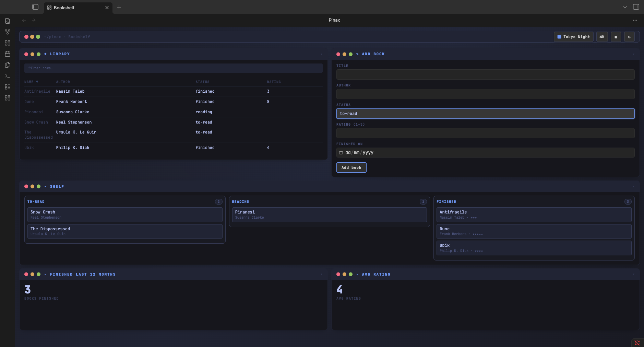This screenshot has width=644, height=347.
Task: Collapse the Shelf panel chevron
Action: [x=634, y=186]
